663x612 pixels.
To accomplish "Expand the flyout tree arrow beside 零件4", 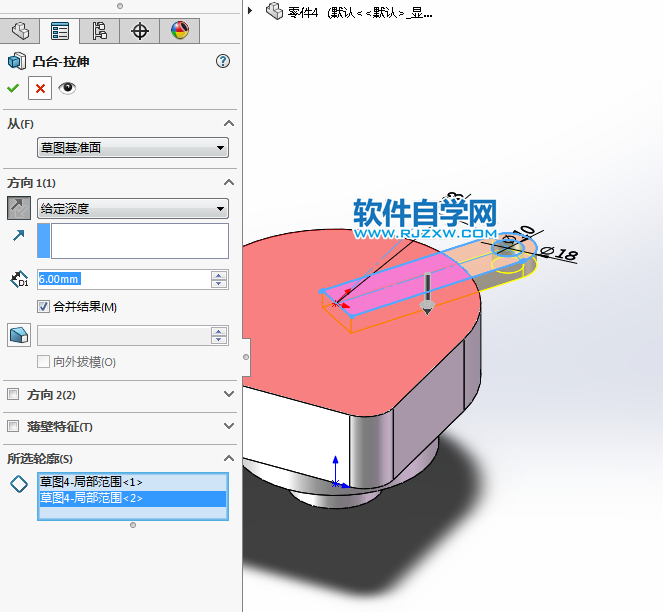I will (x=250, y=11).
